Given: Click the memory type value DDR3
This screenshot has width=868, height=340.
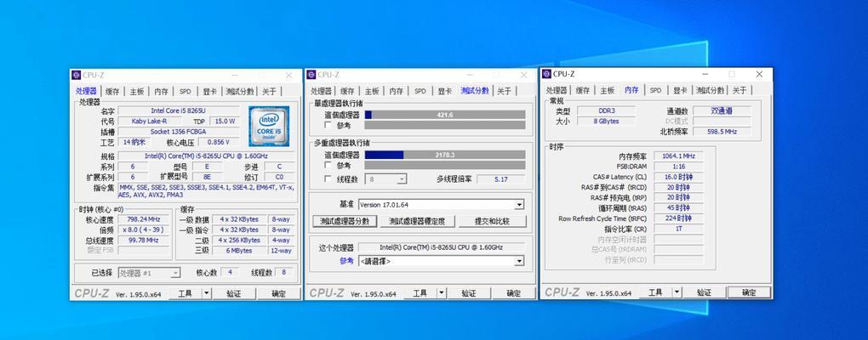Looking at the screenshot, I should click(606, 110).
